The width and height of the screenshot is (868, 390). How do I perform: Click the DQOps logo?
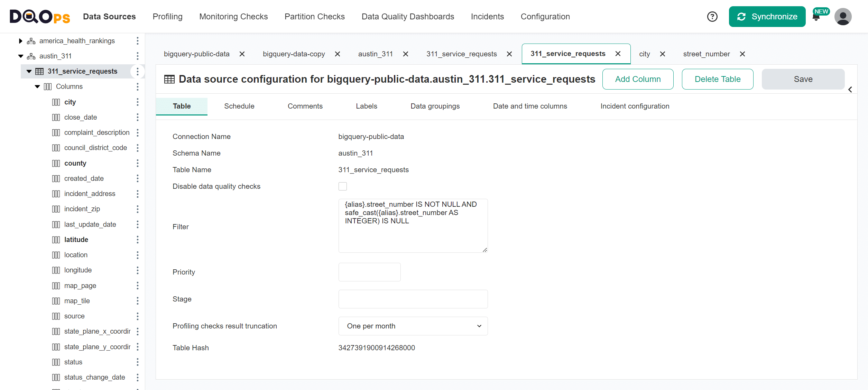click(39, 16)
